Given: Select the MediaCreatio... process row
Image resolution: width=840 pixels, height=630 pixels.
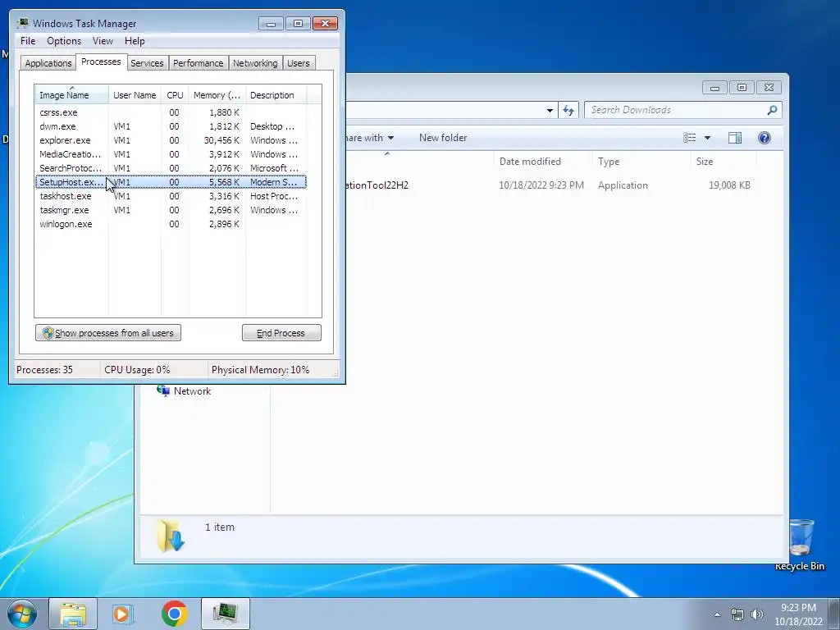Looking at the screenshot, I should [x=171, y=154].
